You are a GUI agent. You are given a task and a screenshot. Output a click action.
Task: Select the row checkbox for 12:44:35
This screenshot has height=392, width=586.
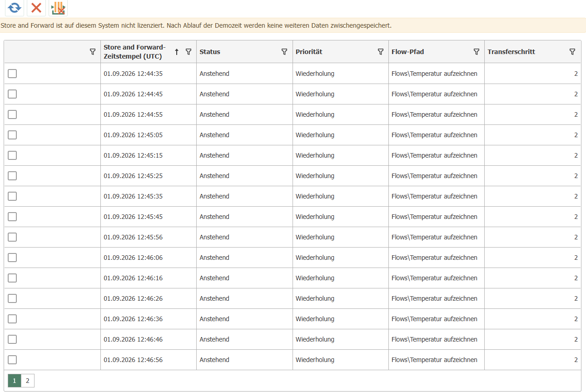coord(12,74)
